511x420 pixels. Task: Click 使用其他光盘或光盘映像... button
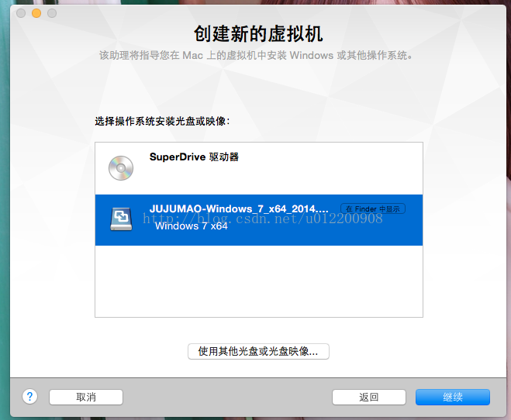tap(258, 351)
